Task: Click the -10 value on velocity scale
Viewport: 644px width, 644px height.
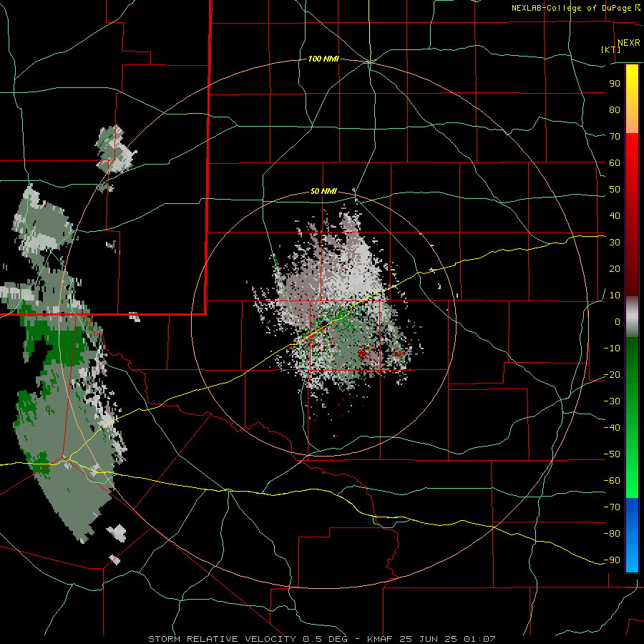Action: point(612,348)
